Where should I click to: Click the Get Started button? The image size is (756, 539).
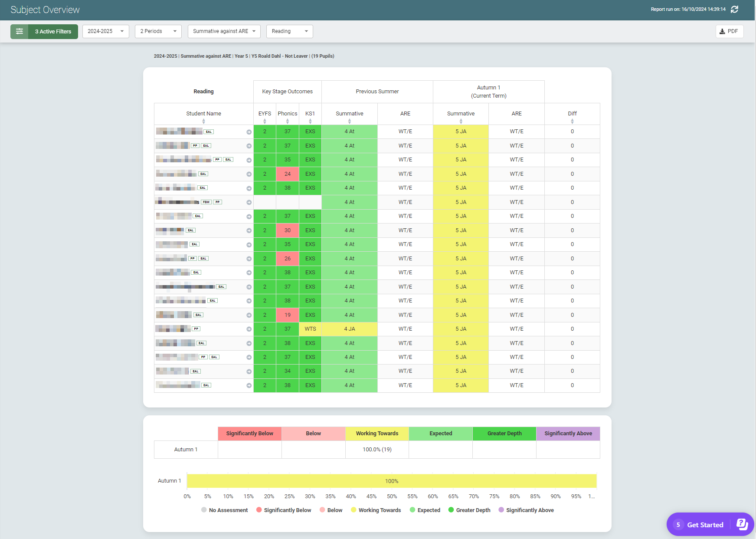pyautogui.click(x=705, y=525)
